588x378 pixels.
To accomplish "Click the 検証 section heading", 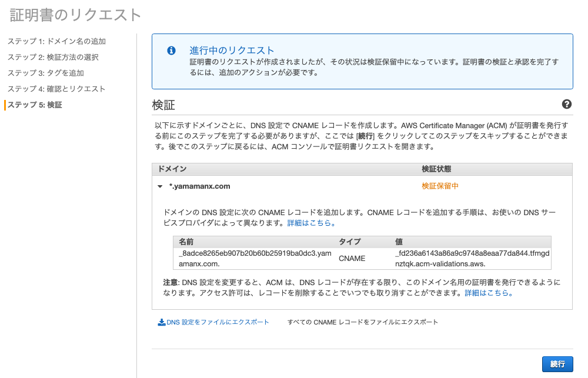I will tap(163, 105).
